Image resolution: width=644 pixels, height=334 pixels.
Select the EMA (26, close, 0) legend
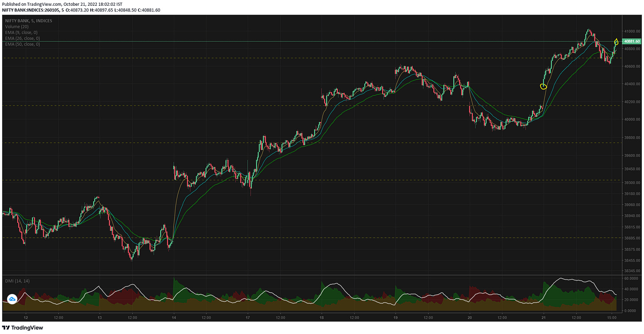coord(23,39)
